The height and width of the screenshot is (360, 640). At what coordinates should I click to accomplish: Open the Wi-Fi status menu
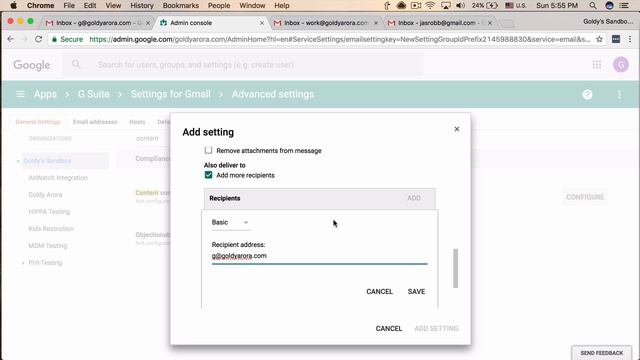(430, 5)
